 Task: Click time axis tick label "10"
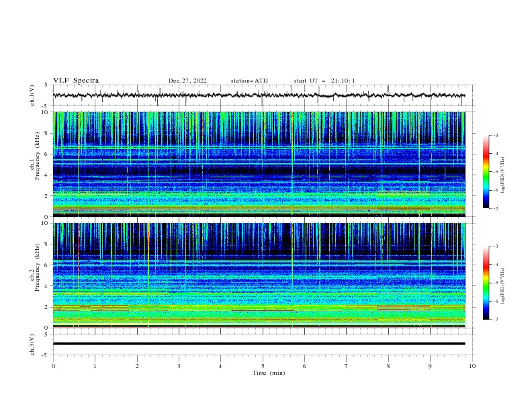click(x=472, y=366)
